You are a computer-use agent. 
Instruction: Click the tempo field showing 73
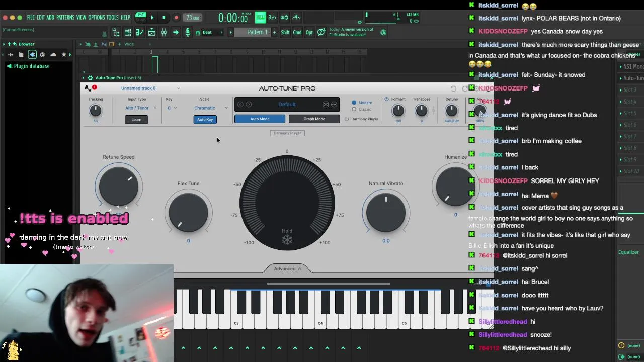pyautogui.click(x=193, y=18)
